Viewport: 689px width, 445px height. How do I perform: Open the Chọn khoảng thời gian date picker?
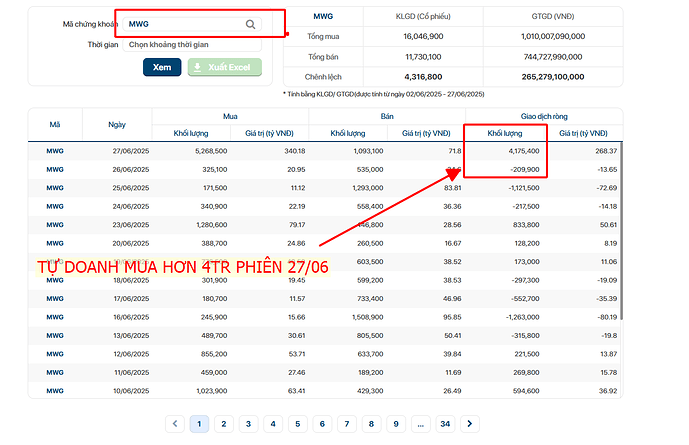pos(192,44)
